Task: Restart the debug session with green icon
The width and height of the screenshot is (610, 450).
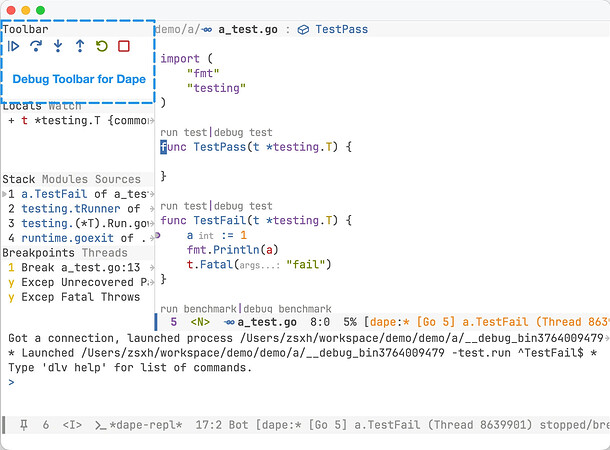Action: coord(102,46)
